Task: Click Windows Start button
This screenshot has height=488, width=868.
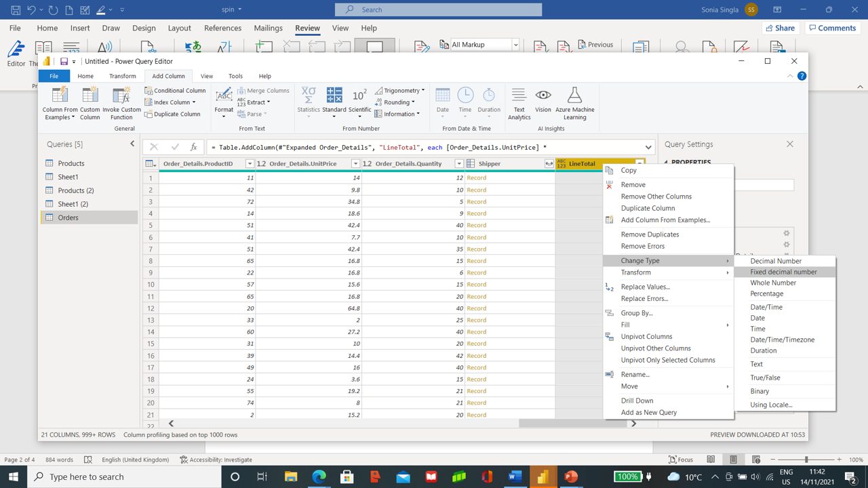Action: coord(14,476)
